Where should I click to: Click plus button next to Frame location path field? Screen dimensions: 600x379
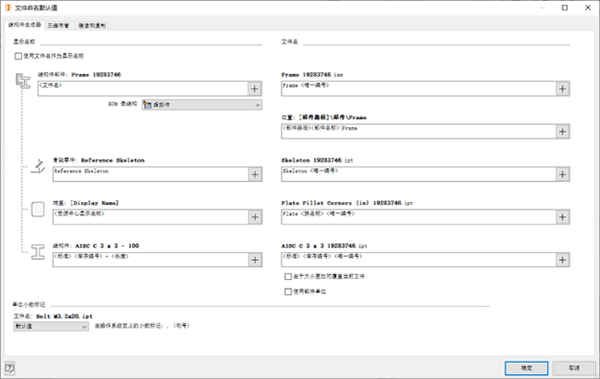pyautogui.click(x=562, y=132)
